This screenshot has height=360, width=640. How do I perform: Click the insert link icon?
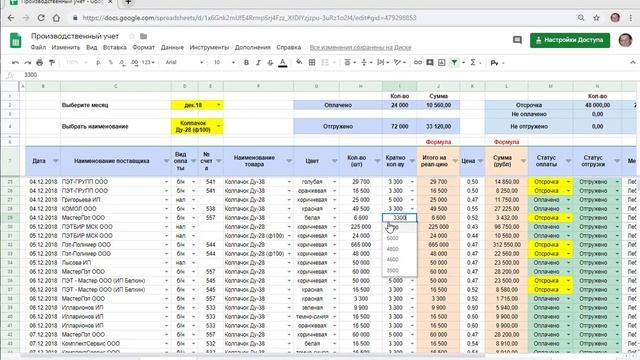click(418, 62)
